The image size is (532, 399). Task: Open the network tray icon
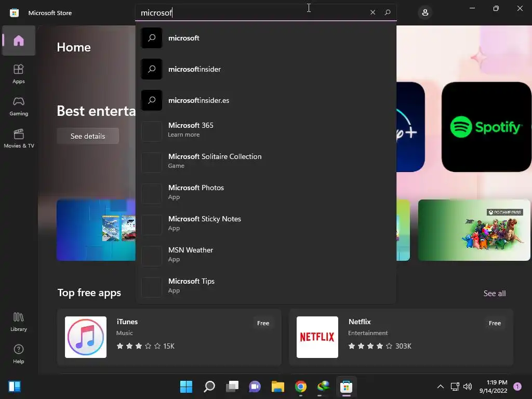(x=455, y=387)
